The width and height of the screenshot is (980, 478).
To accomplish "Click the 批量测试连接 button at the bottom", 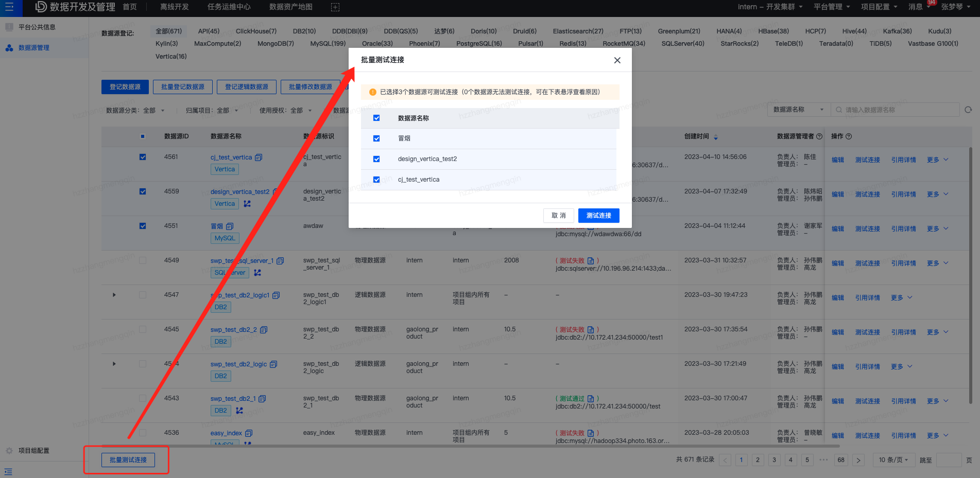I will point(128,460).
